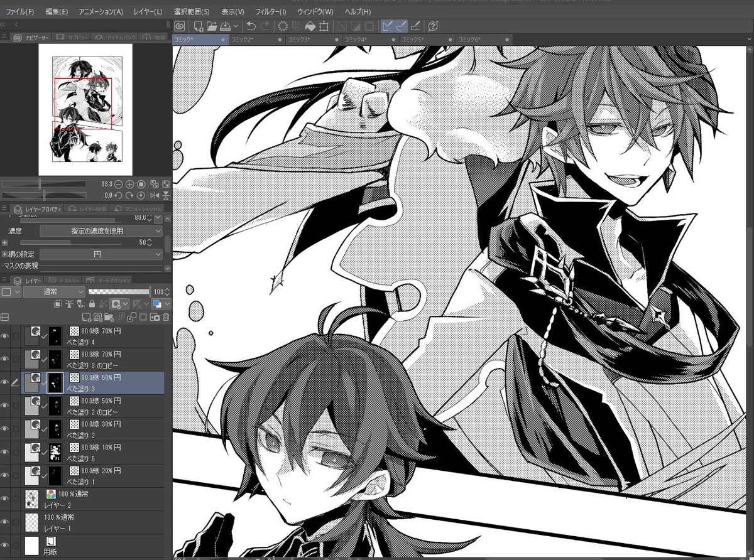Toggle Snap to Ruler

tap(389, 26)
